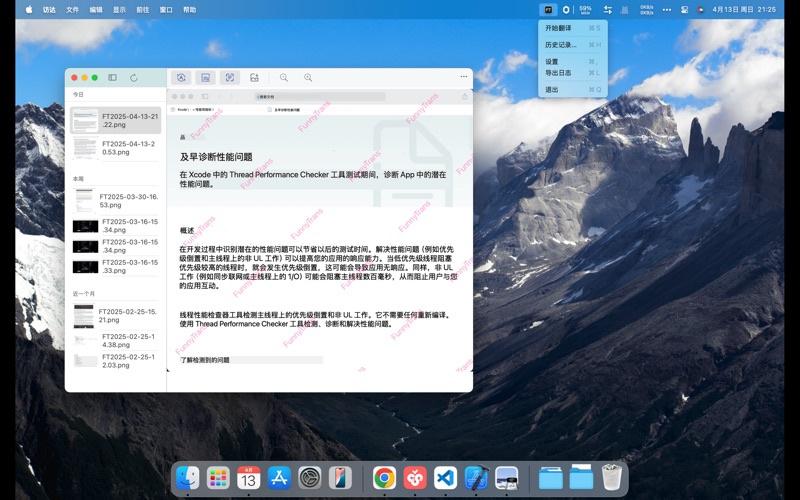The height and width of the screenshot is (500, 800).
Task: Open the FT2025-03-30-16-53.png history entry
Action: click(115, 200)
